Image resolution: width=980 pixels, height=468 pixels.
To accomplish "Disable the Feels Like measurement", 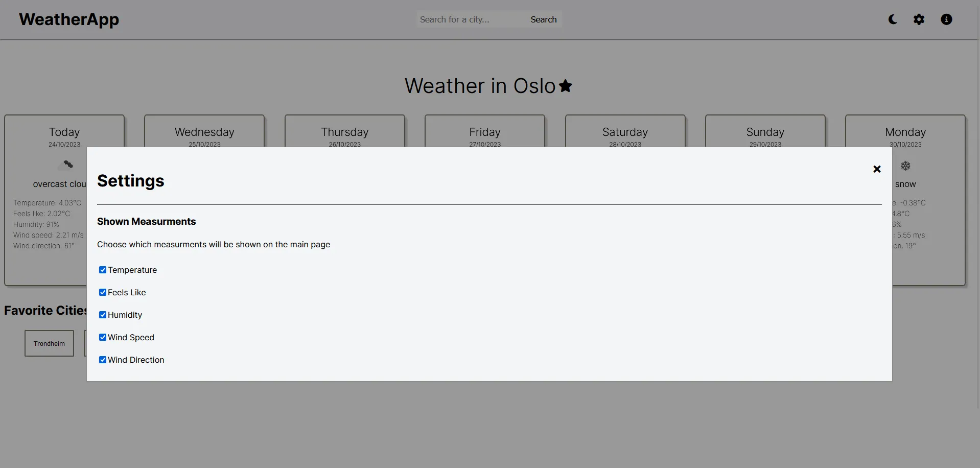I will pyautogui.click(x=103, y=292).
